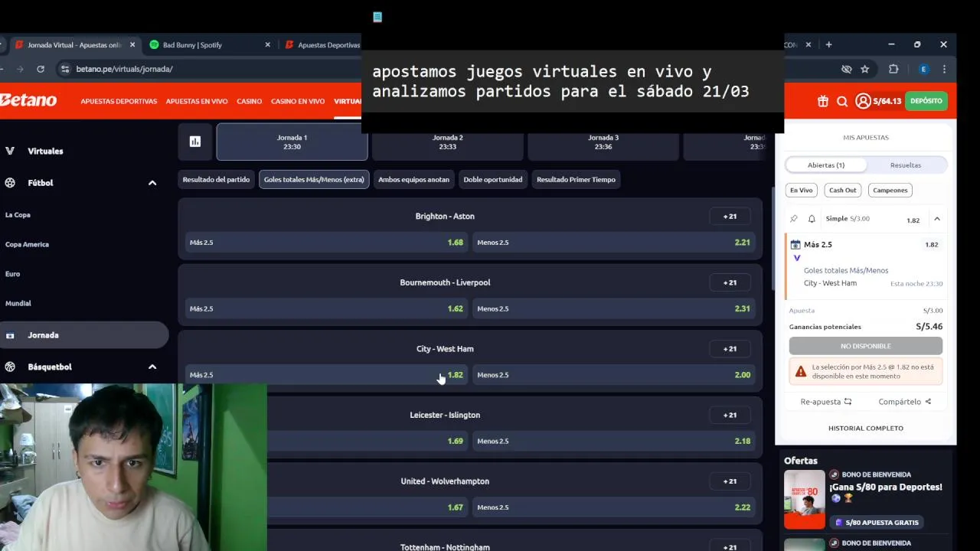Show Resueltas bets tab
This screenshot has height=551, width=980.
pyautogui.click(x=906, y=165)
